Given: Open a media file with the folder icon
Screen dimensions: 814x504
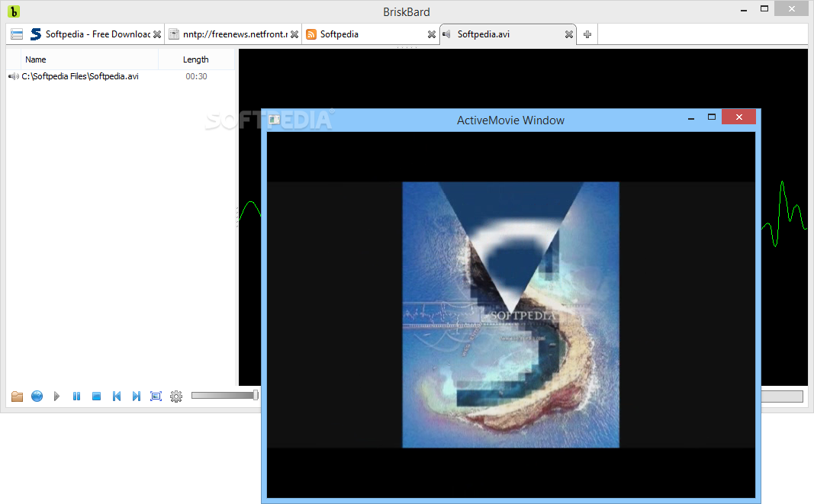Looking at the screenshot, I should coord(17,396).
